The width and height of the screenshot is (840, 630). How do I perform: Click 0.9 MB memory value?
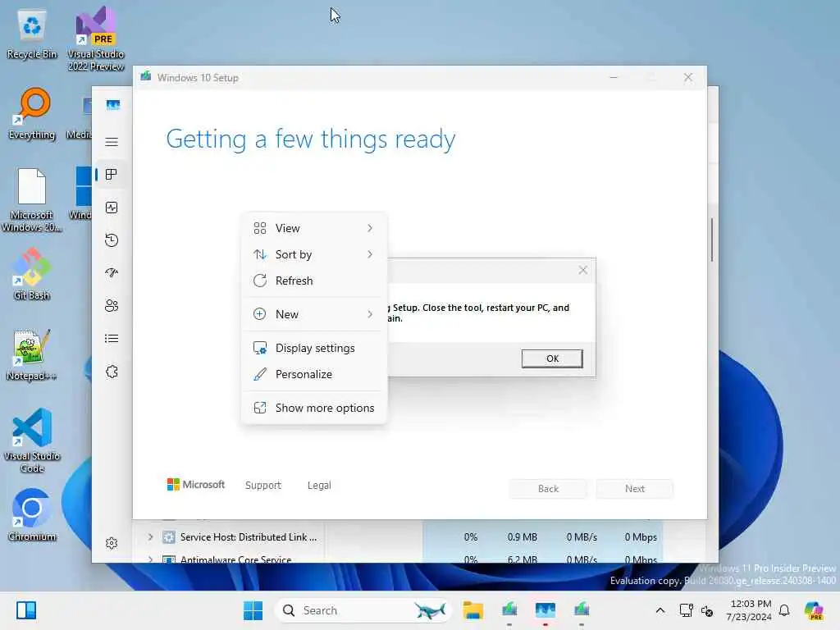click(x=522, y=536)
